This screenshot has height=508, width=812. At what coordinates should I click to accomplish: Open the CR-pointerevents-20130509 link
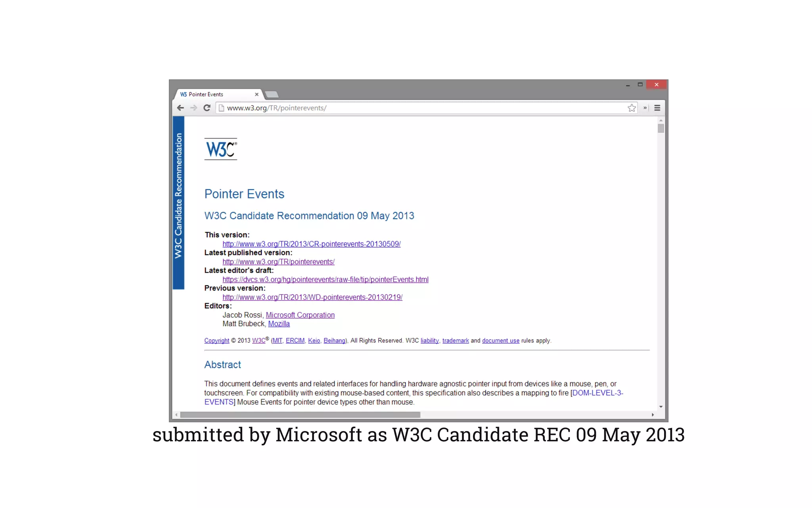point(311,244)
